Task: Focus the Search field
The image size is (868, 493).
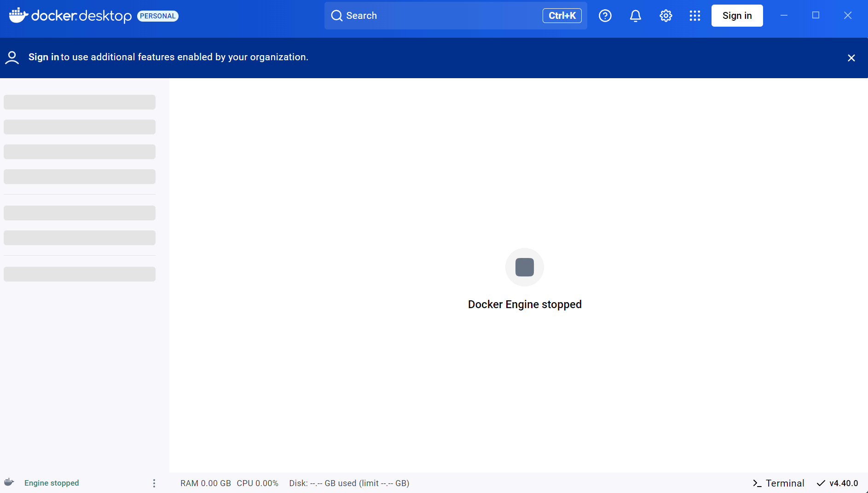Action: click(x=456, y=16)
